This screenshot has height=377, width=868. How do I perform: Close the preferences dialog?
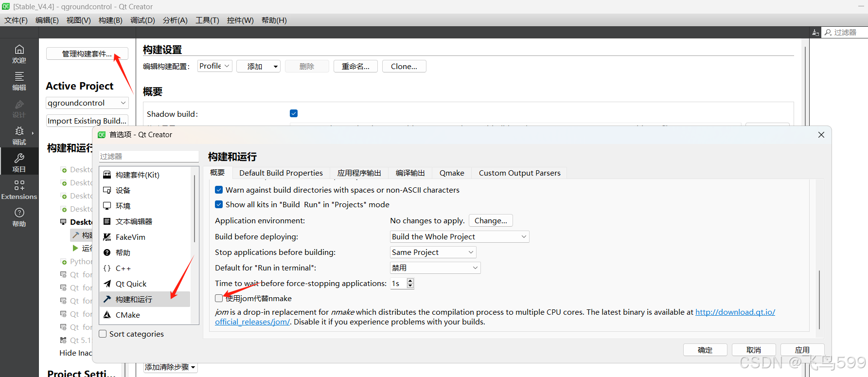pyautogui.click(x=821, y=135)
